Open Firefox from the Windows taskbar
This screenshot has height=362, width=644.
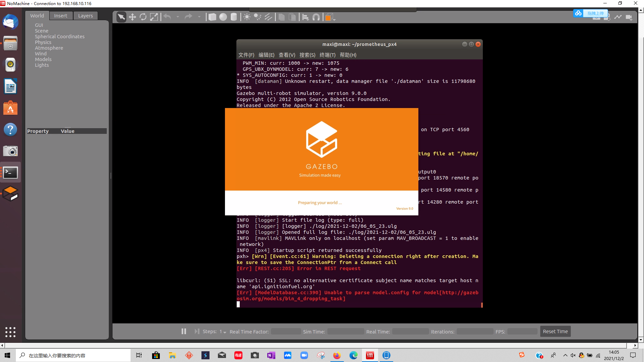[x=337, y=355]
